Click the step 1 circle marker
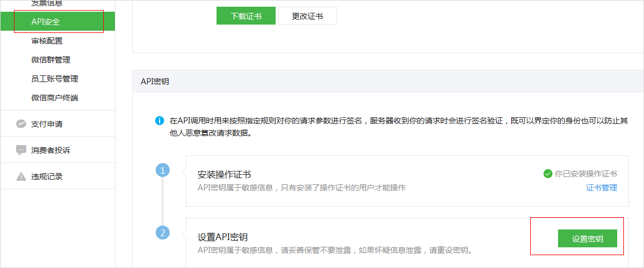The image size is (644, 268). pyautogui.click(x=162, y=170)
